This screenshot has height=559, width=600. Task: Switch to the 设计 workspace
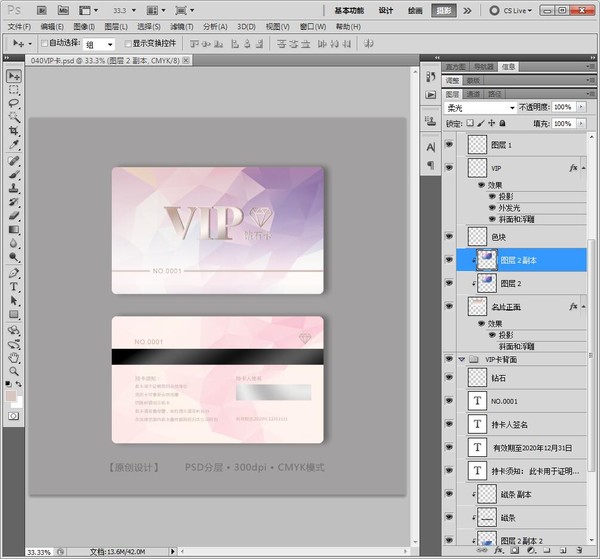(386, 11)
